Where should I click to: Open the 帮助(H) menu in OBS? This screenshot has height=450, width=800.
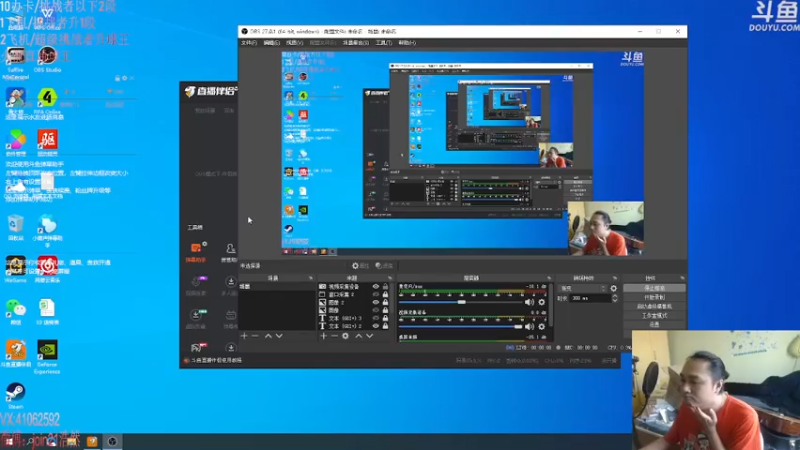407,43
